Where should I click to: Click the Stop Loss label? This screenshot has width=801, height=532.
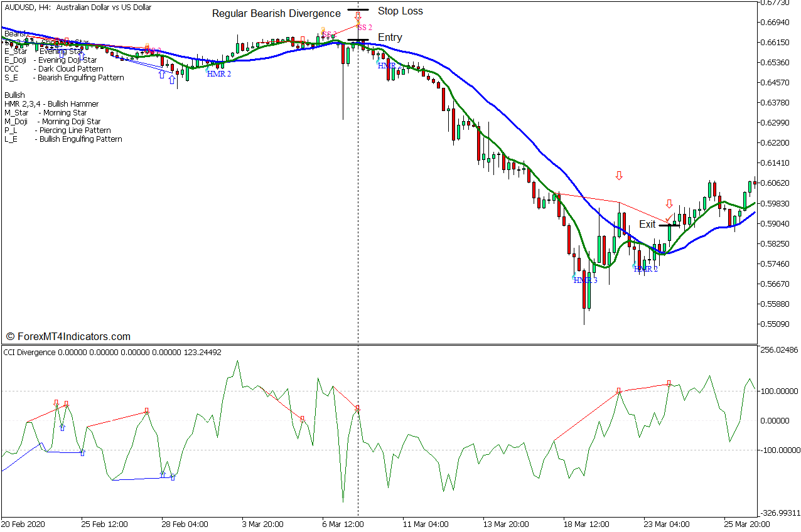pos(400,11)
